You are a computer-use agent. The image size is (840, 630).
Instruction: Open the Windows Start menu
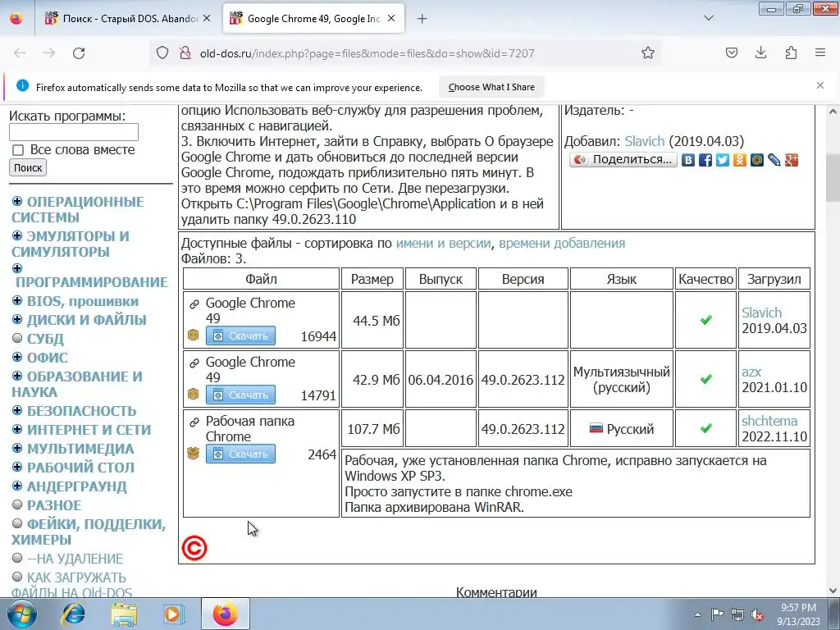22,614
